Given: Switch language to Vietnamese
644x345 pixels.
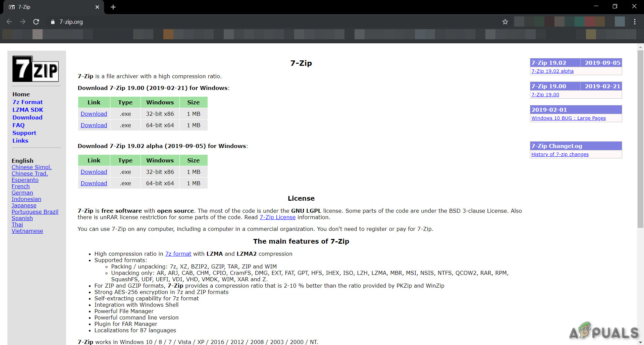Looking at the screenshot, I should (28, 231).
